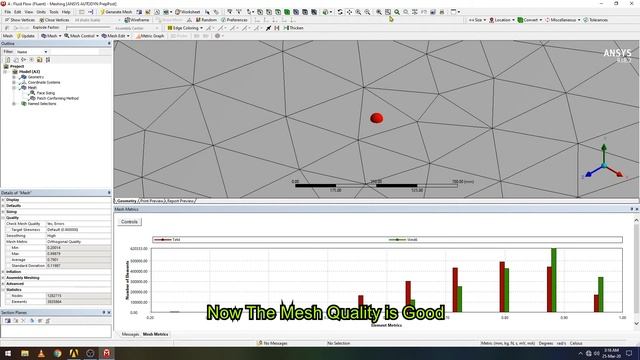Collapse the Mesh tree node
The height and width of the screenshot is (360, 640).
tap(14, 87)
